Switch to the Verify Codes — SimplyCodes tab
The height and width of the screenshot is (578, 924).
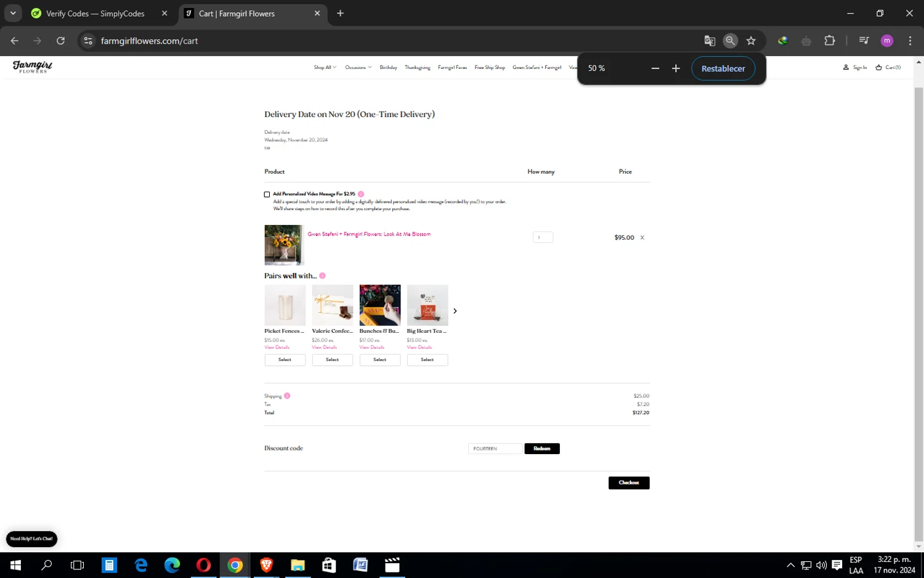click(x=95, y=13)
